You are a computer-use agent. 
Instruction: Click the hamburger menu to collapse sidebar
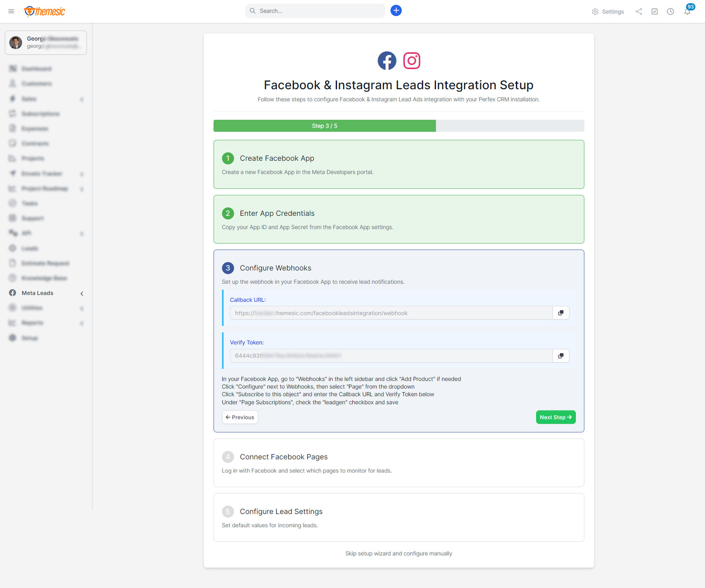click(x=11, y=11)
